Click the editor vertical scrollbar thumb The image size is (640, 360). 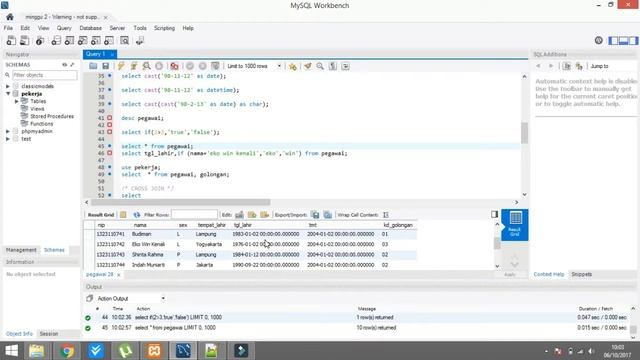point(524,133)
